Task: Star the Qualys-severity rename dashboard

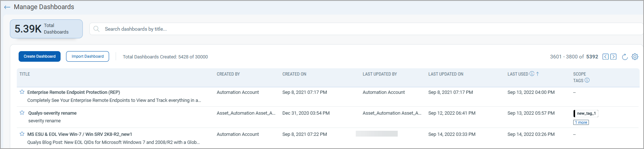Action: [x=22, y=112]
